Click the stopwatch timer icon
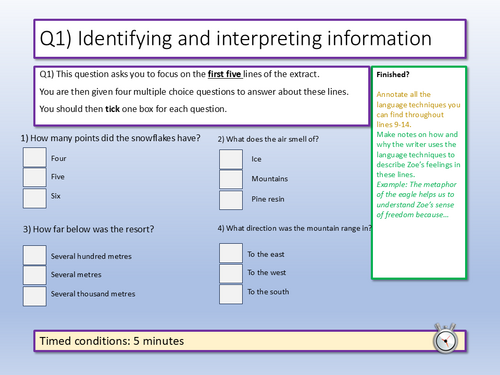 (x=445, y=338)
